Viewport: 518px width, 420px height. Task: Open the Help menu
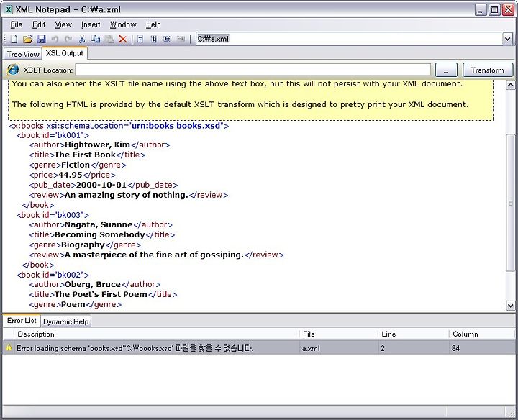153,24
